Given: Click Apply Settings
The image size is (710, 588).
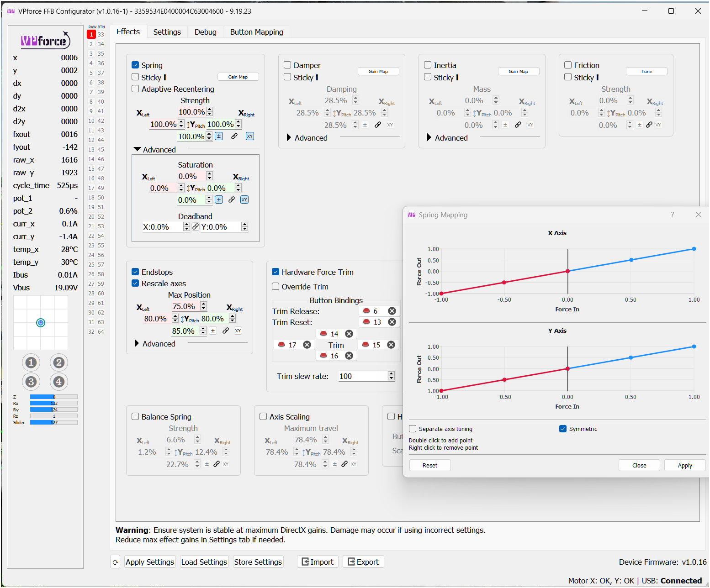Looking at the screenshot, I should pyautogui.click(x=150, y=562).
